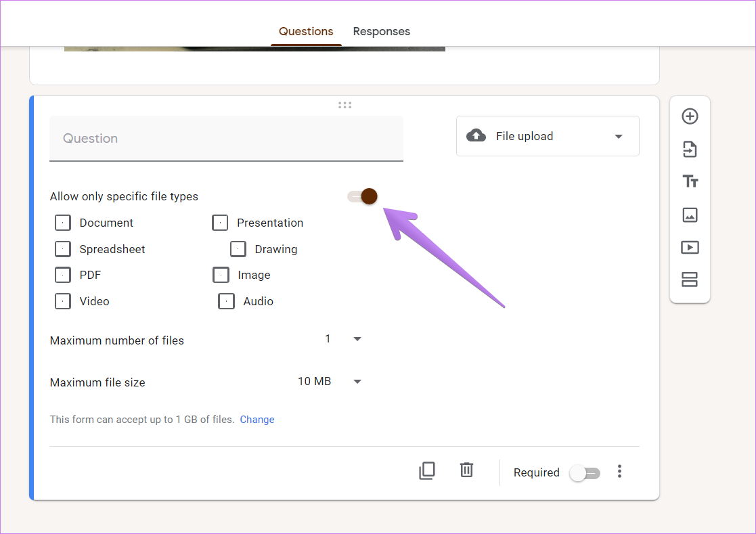Click the Add video icon
This screenshot has height=534, width=756.
tap(690, 247)
